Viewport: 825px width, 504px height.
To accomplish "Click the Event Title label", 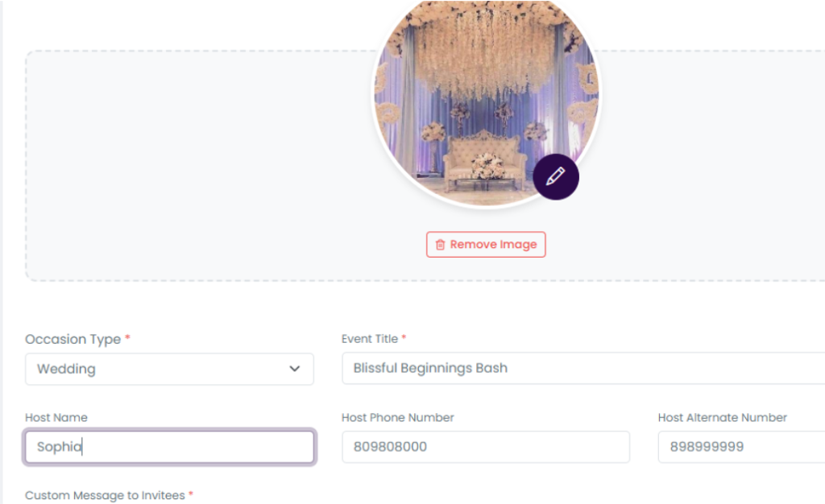I will (x=370, y=339).
